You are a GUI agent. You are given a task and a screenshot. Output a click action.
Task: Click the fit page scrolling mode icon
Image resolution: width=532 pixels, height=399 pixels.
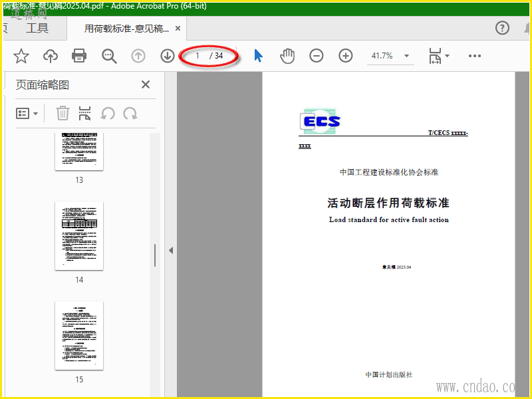435,56
